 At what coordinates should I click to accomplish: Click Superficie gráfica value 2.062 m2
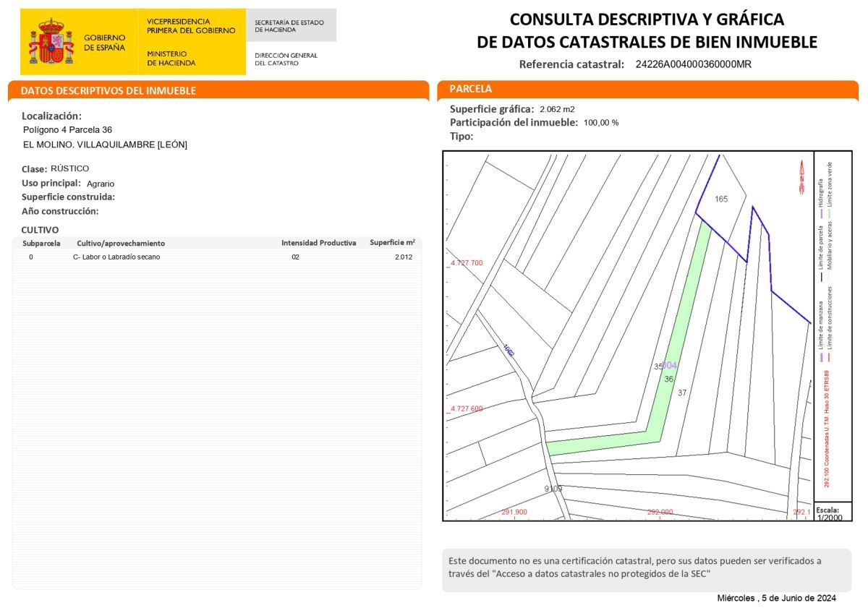(557, 109)
